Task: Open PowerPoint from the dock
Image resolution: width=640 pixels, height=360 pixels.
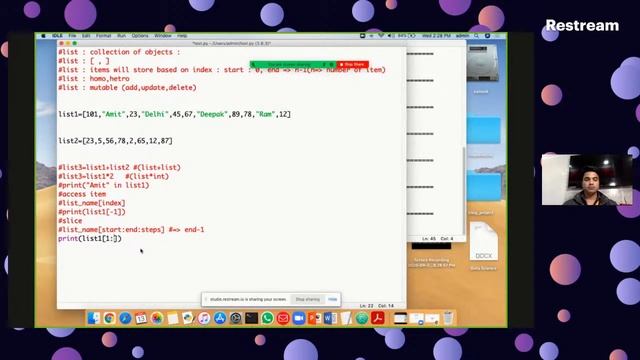Action: pos(314,318)
